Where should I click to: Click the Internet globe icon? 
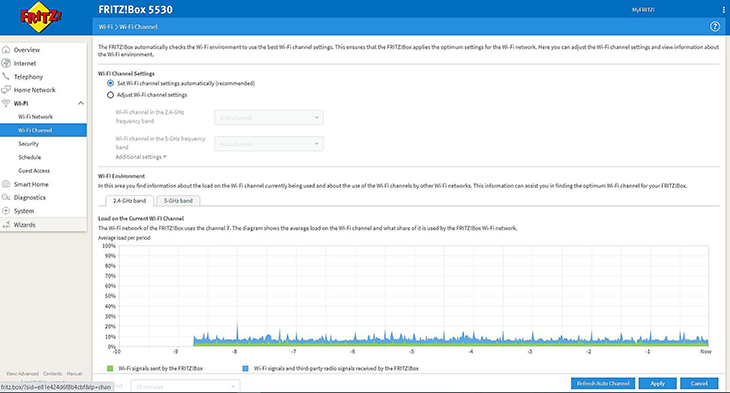click(x=6, y=63)
